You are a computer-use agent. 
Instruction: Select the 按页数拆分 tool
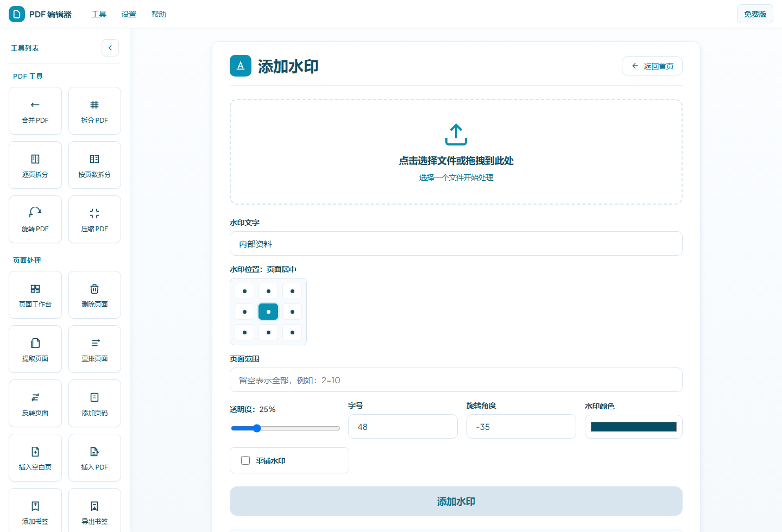[94, 165]
